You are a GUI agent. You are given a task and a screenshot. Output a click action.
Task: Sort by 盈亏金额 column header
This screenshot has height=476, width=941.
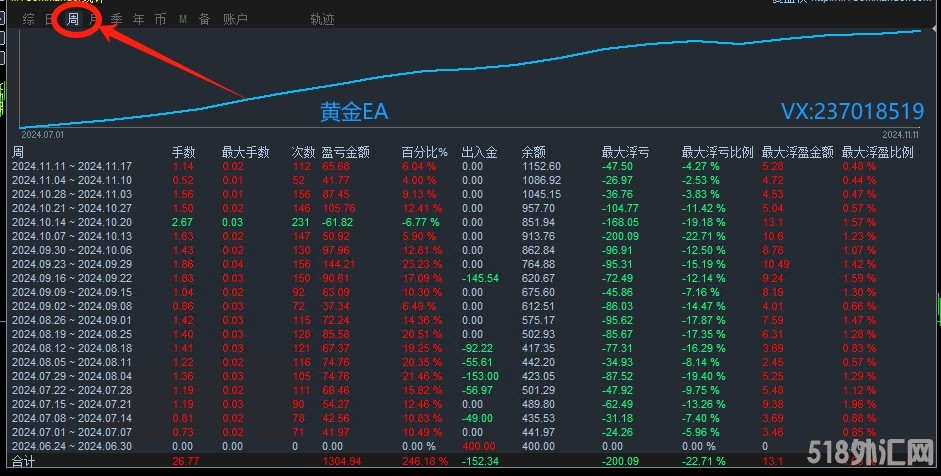345,153
